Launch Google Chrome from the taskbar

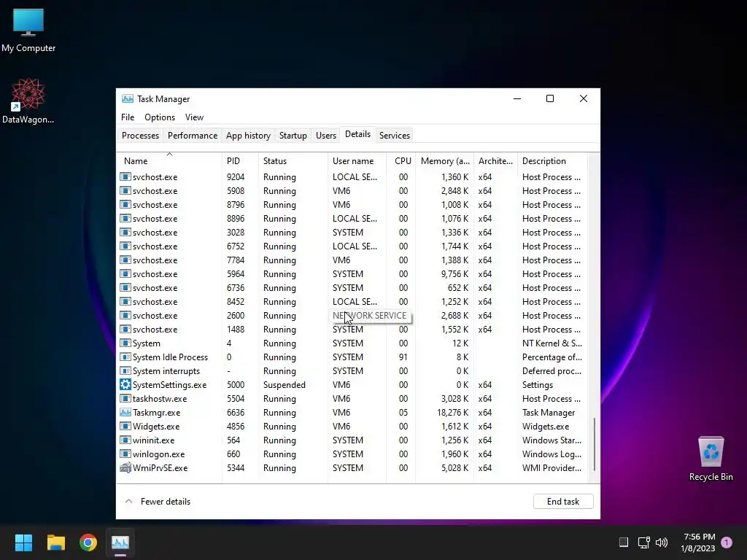pyautogui.click(x=88, y=542)
